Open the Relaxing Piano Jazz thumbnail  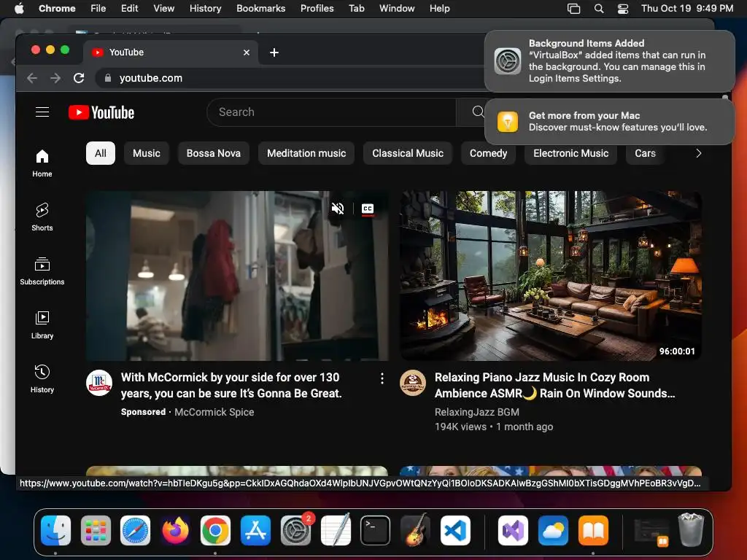tap(551, 276)
